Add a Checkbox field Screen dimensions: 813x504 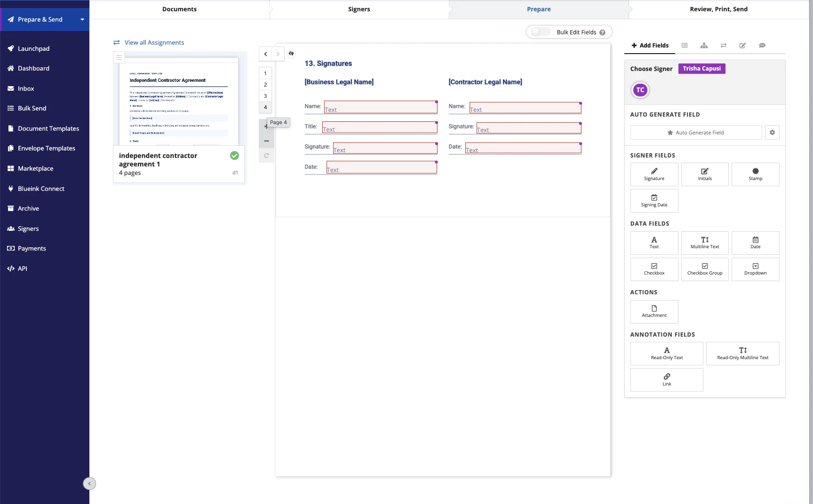coord(654,269)
